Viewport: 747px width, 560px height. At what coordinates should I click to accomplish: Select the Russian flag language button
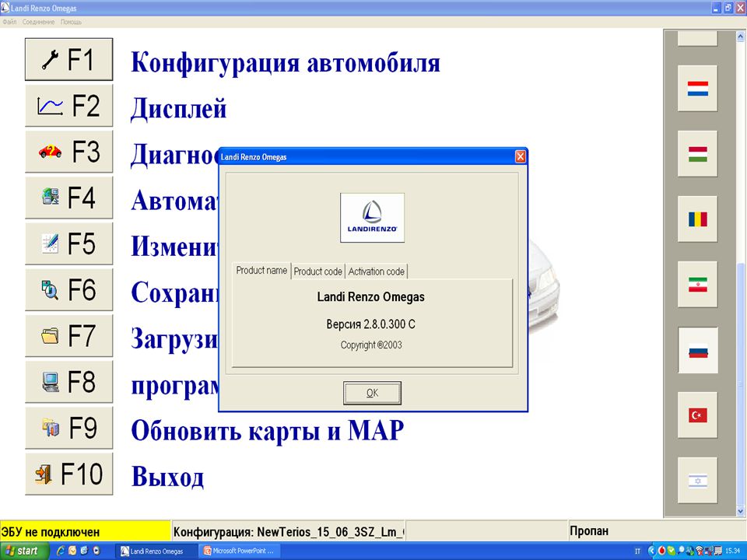697,350
